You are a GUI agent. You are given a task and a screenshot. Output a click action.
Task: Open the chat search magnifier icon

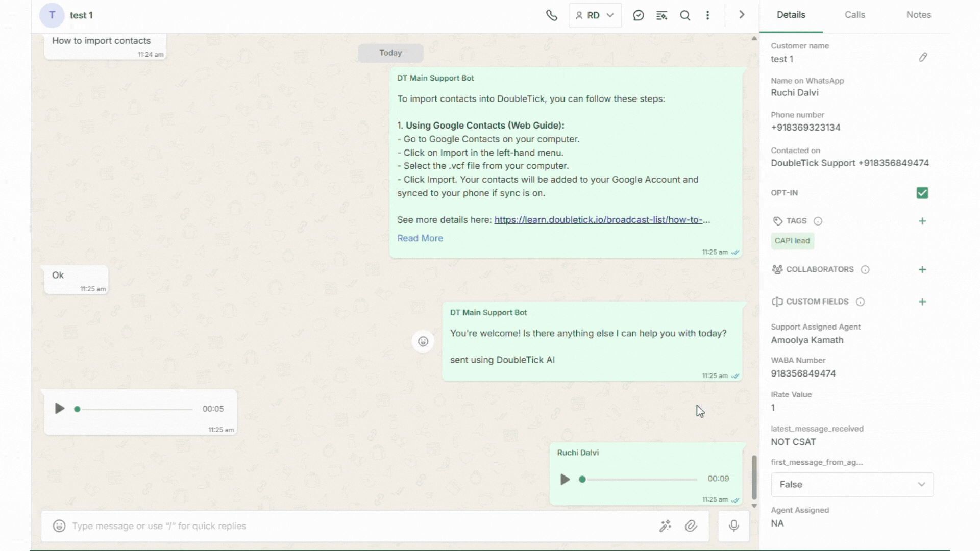tap(685, 15)
